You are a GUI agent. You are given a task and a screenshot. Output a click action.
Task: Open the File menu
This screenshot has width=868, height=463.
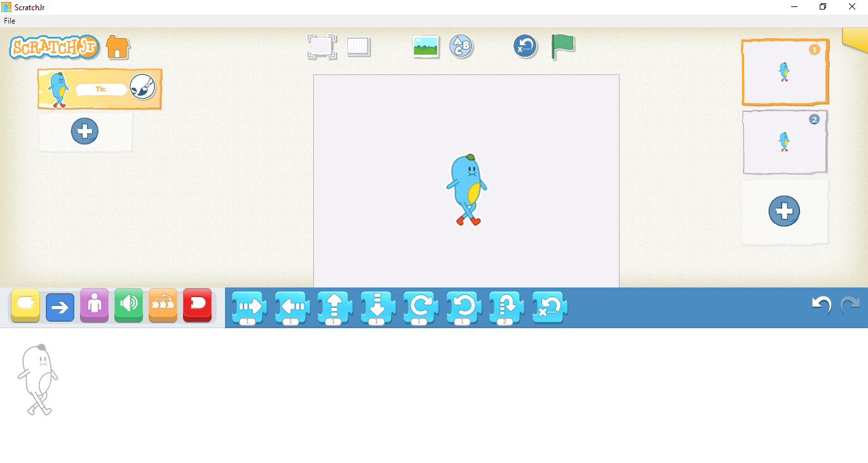[x=10, y=21]
